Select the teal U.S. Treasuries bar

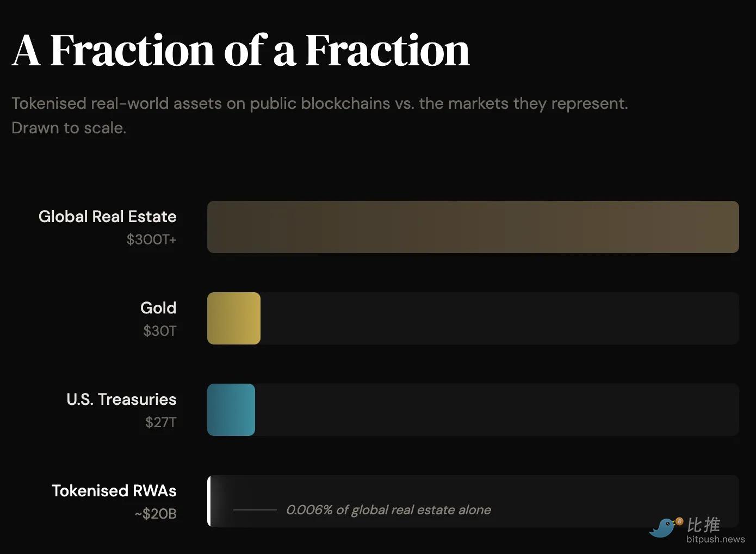click(231, 410)
